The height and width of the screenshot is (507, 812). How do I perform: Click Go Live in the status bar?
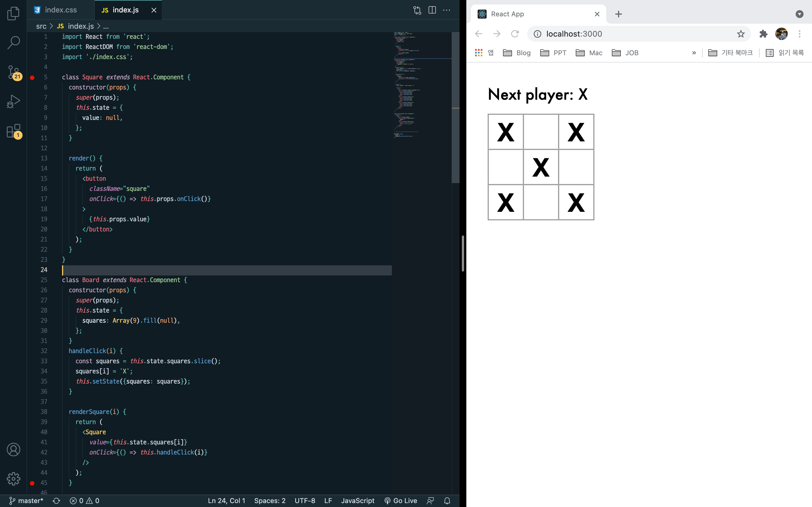click(401, 501)
